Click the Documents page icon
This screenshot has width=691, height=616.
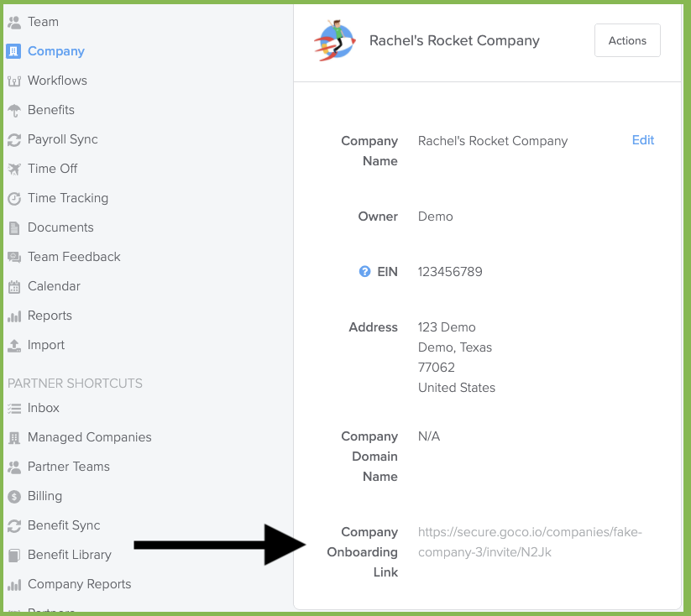click(x=14, y=227)
